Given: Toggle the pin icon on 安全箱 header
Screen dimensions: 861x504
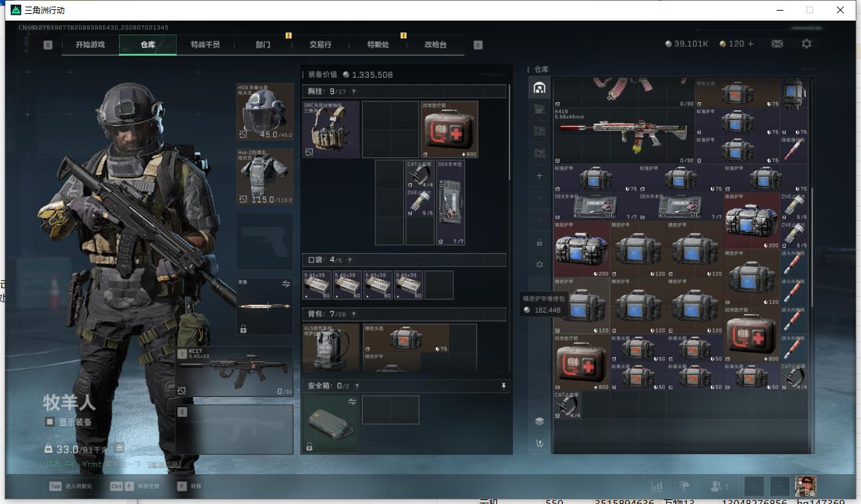Looking at the screenshot, I should point(504,386).
